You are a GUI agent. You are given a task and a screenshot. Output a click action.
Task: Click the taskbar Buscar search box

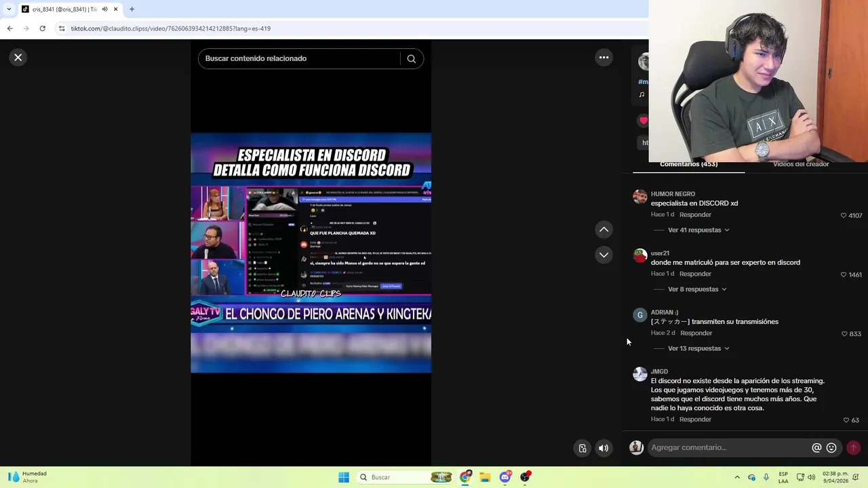pyautogui.click(x=405, y=477)
